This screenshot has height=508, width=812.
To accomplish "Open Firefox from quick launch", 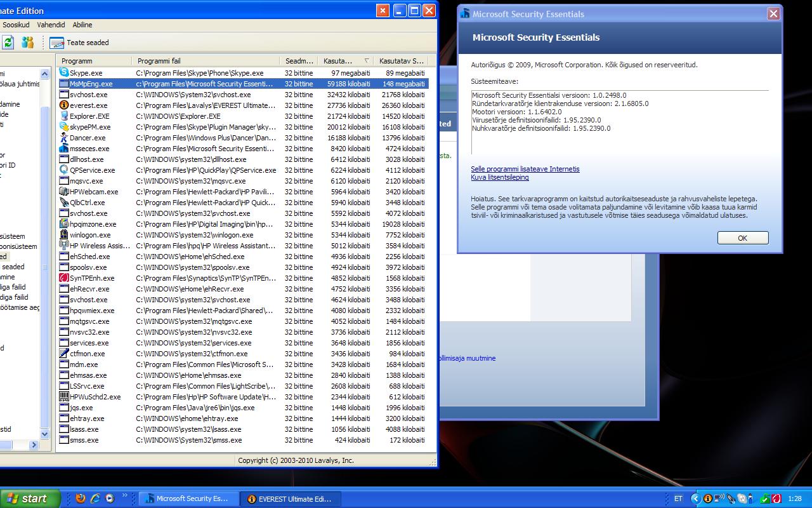I will click(x=80, y=498).
